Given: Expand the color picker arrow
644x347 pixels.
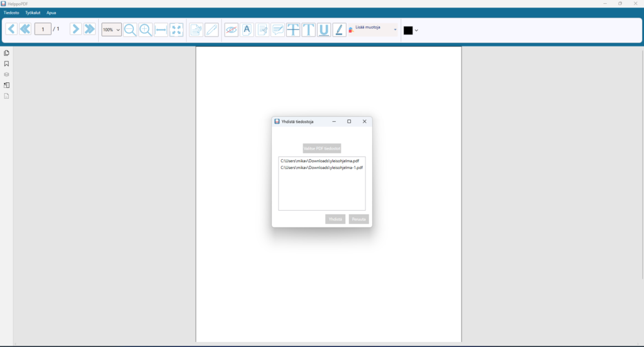Looking at the screenshot, I should point(416,30).
